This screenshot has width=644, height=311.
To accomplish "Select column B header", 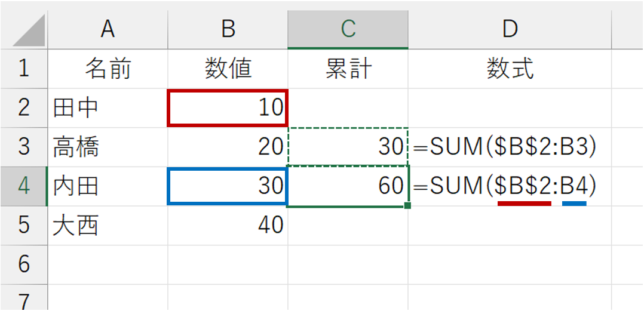I will point(228,29).
